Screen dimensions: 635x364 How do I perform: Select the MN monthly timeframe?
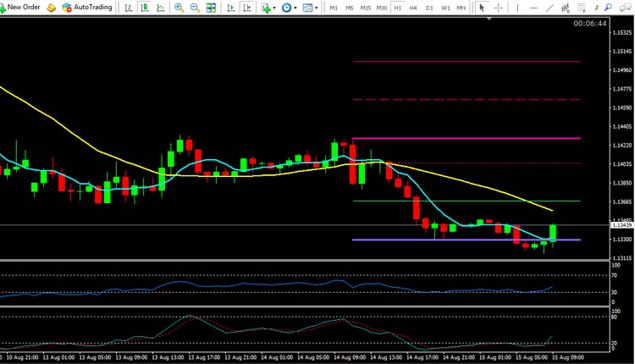click(x=461, y=8)
